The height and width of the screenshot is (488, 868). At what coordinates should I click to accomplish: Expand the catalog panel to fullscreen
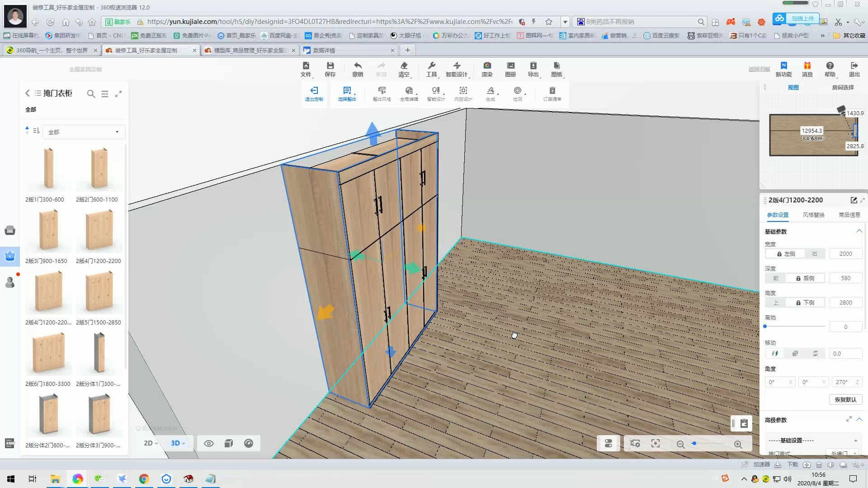click(x=118, y=94)
